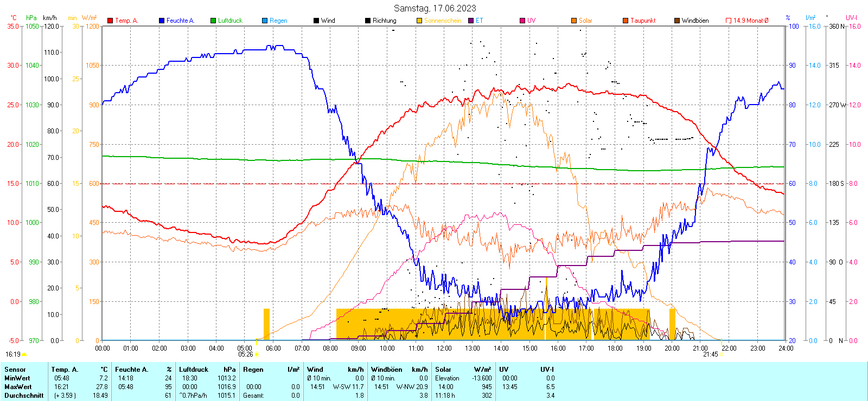Click the Taupunkt legend label

tap(643, 21)
